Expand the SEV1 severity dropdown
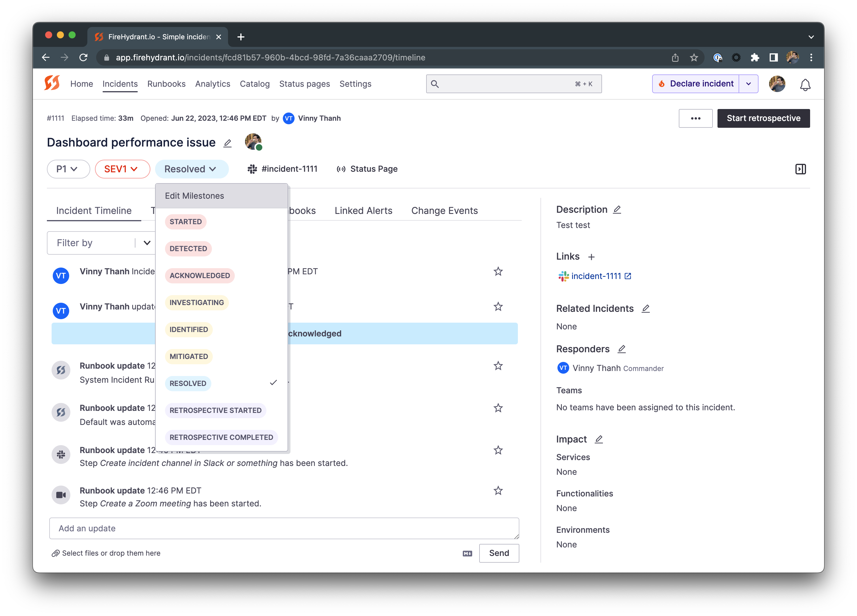 click(x=122, y=169)
